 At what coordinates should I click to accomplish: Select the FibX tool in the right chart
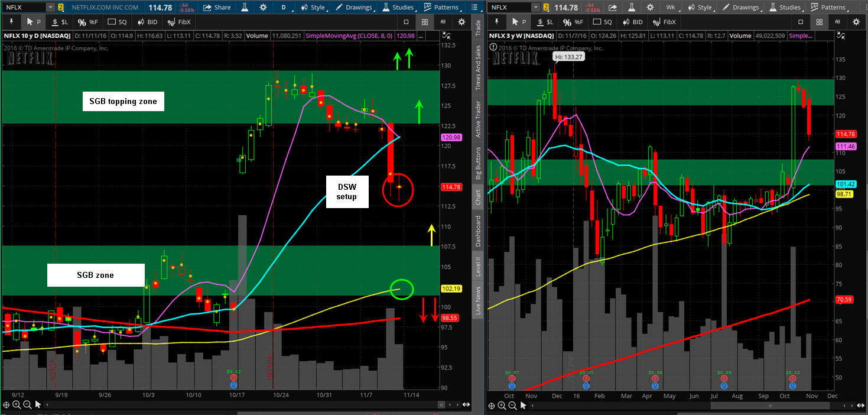(x=665, y=22)
